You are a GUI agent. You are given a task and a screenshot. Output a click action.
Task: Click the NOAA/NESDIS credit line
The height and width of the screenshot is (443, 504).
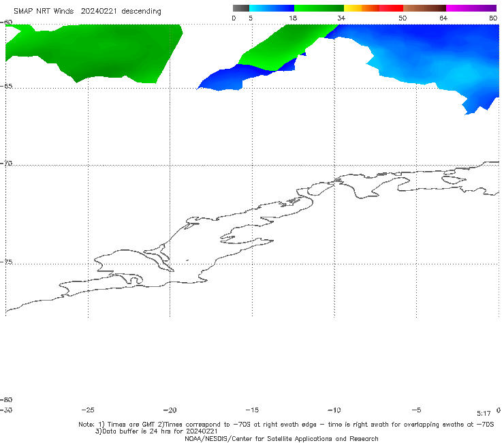point(281,438)
